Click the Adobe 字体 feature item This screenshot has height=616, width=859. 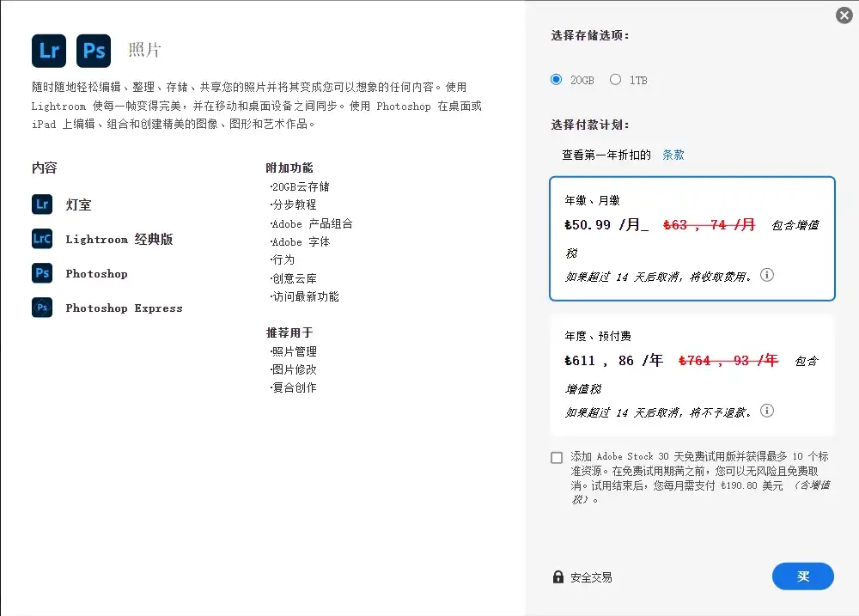(300, 241)
